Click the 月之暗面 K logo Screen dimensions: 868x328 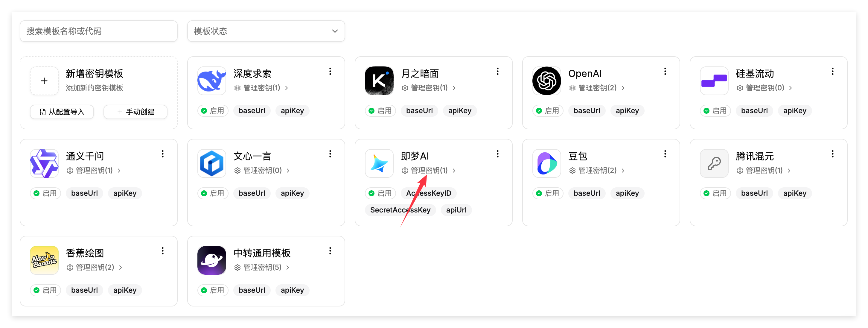pos(379,81)
